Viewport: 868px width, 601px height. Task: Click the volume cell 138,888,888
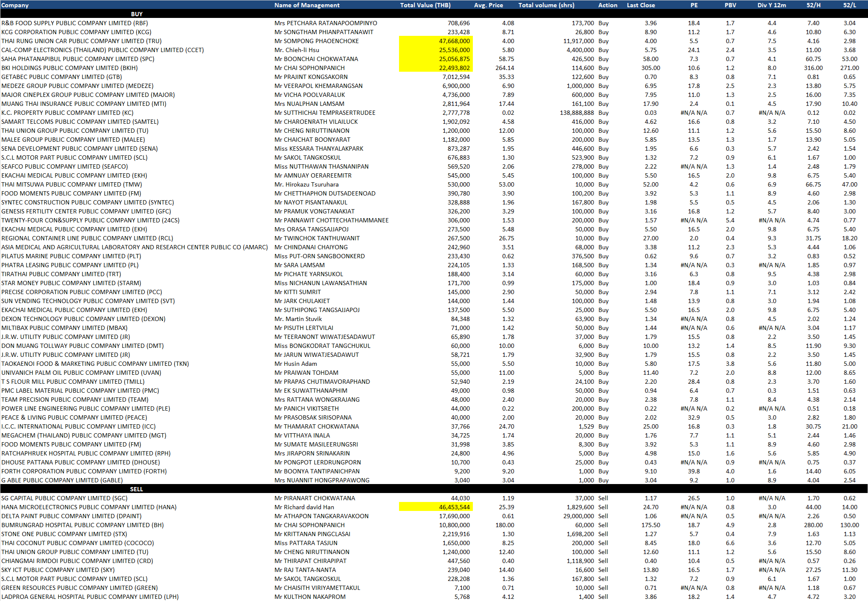click(x=577, y=113)
